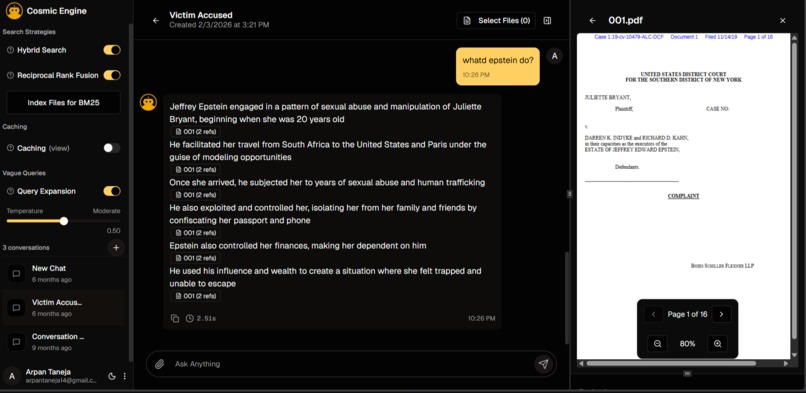Select the Victim Accus... conversation

(63, 308)
